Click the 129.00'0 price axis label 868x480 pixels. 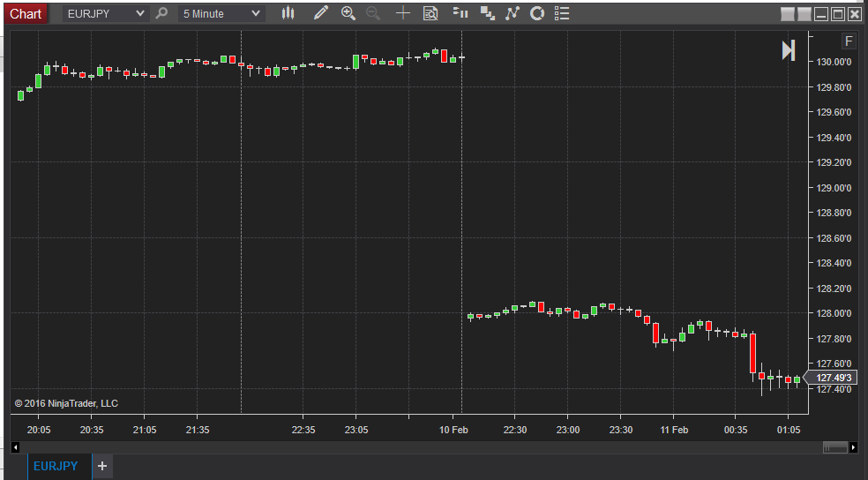coord(834,188)
